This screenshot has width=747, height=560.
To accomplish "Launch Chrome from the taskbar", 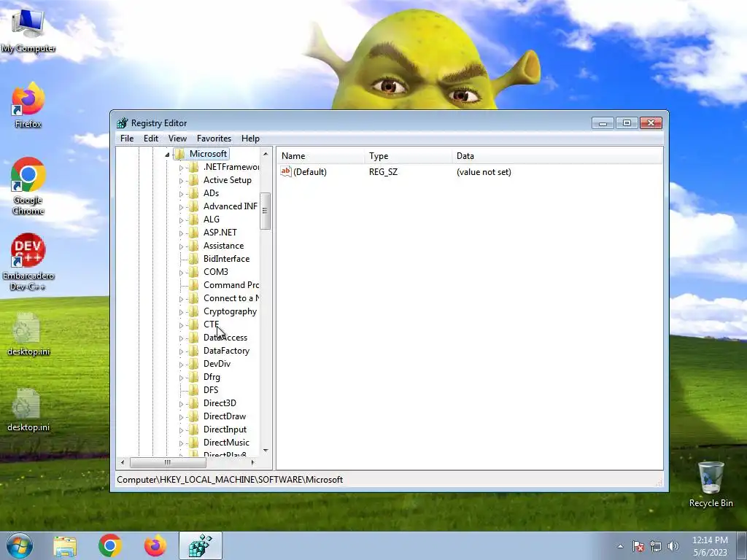I will click(x=110, y=545).
